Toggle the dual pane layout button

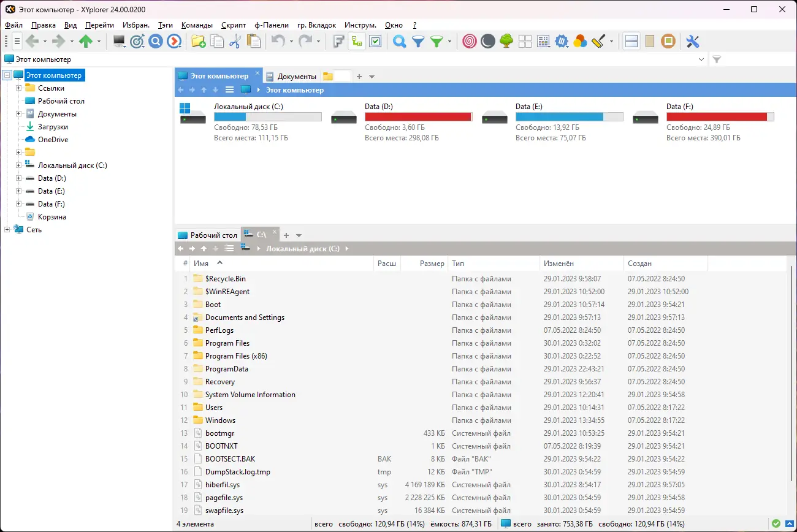click(631, 42)
